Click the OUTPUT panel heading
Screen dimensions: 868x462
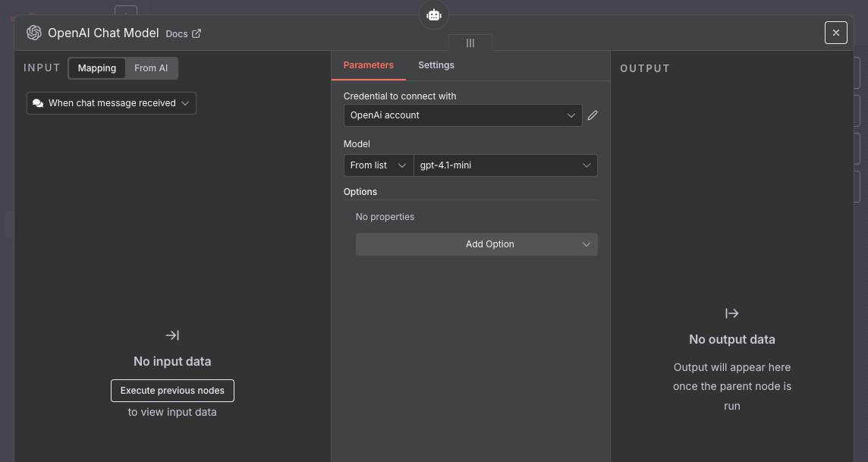(x=645, y=68)
